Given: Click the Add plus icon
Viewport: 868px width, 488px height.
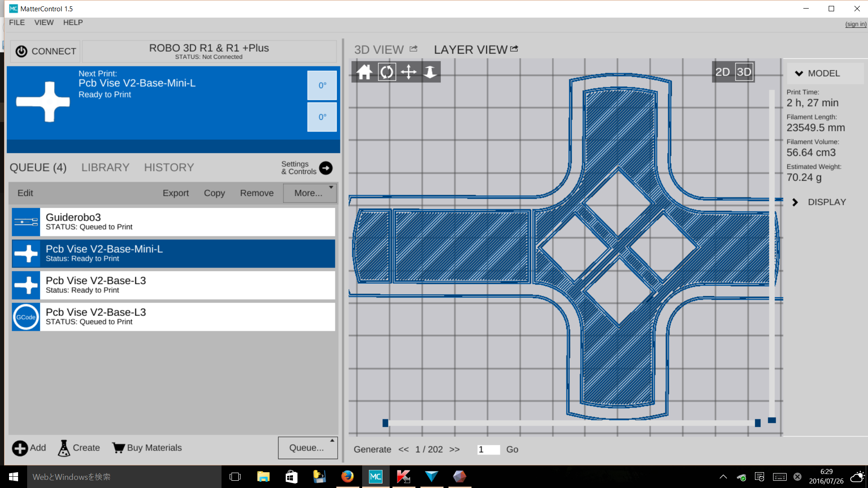Looking at the screenshot, I should coord(20,448).
